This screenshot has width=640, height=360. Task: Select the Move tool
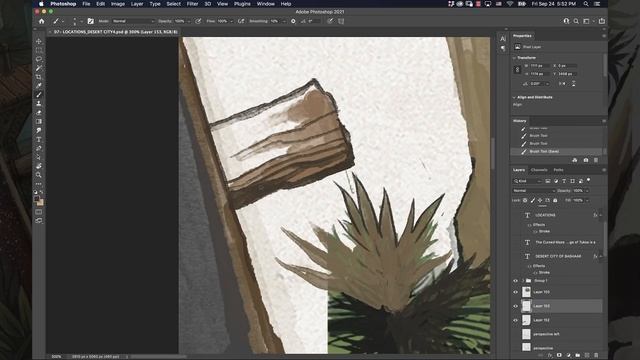point(39,41)
